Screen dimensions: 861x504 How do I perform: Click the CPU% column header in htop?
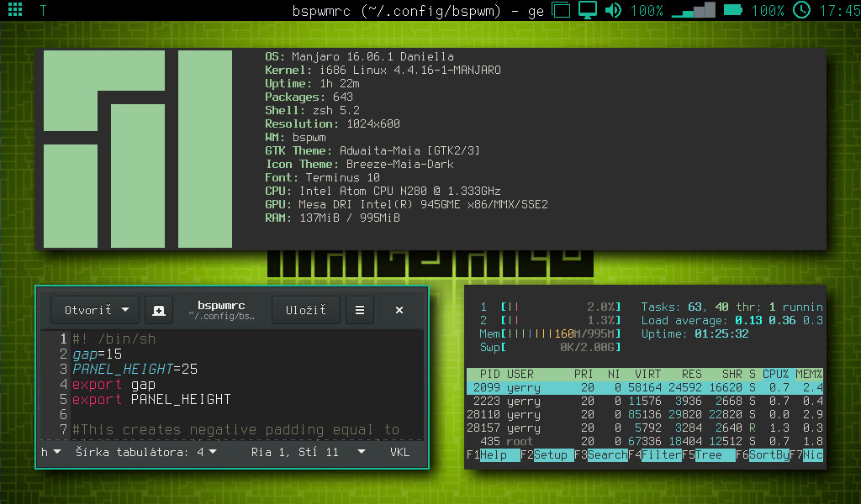(x=774, y=374)
